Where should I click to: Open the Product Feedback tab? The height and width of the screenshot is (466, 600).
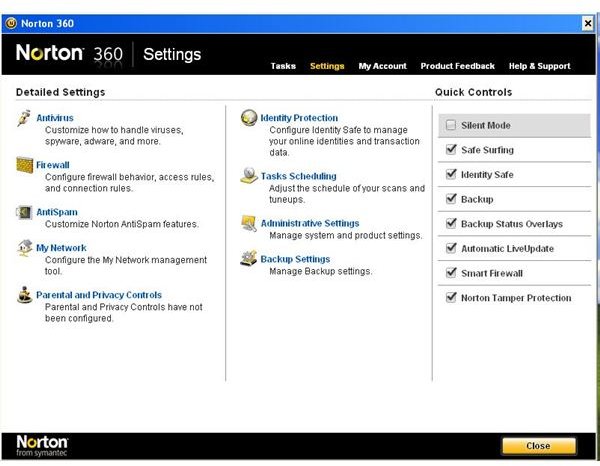coord(458,66)
